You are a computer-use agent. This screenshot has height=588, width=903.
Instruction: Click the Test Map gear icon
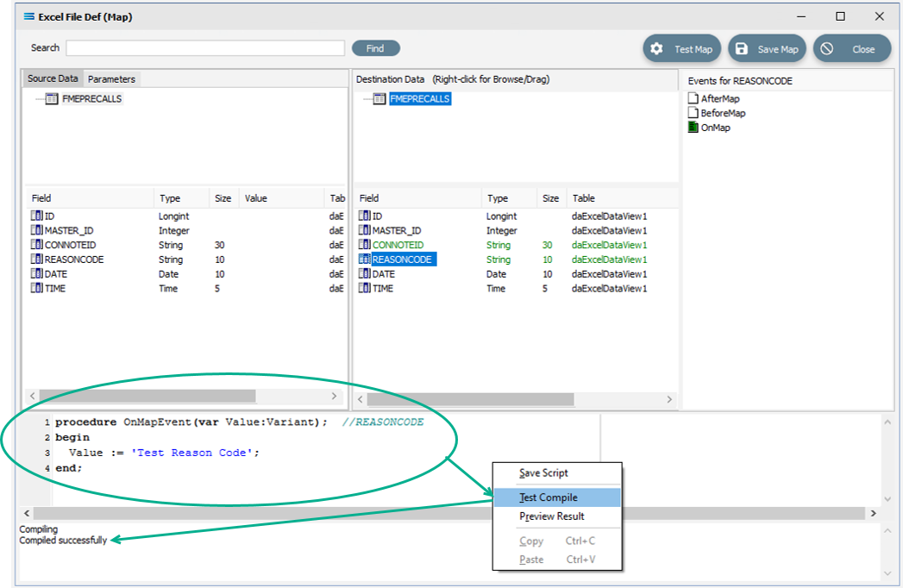pos(656,49)
